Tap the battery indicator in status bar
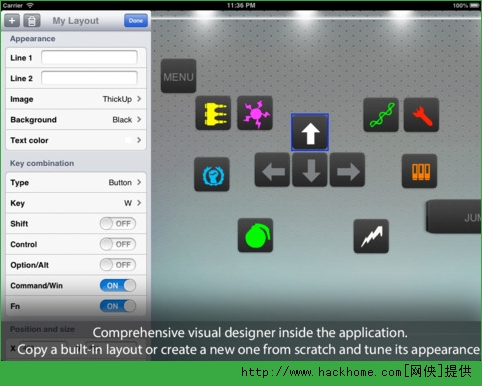Image resolution: width=482 pixels, height=386 pixels. [x=474, y=5]
